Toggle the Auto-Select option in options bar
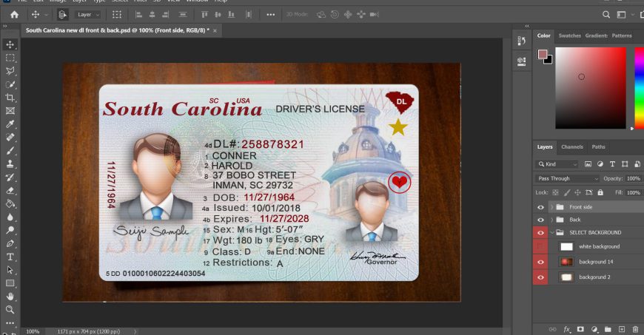 point(62,15)
